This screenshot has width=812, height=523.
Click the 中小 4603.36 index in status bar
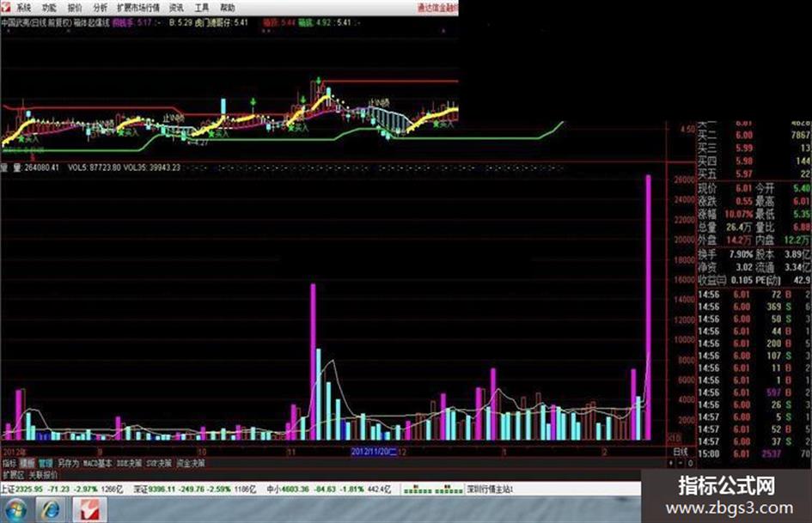pyautogui.click(x=329, y=490)
